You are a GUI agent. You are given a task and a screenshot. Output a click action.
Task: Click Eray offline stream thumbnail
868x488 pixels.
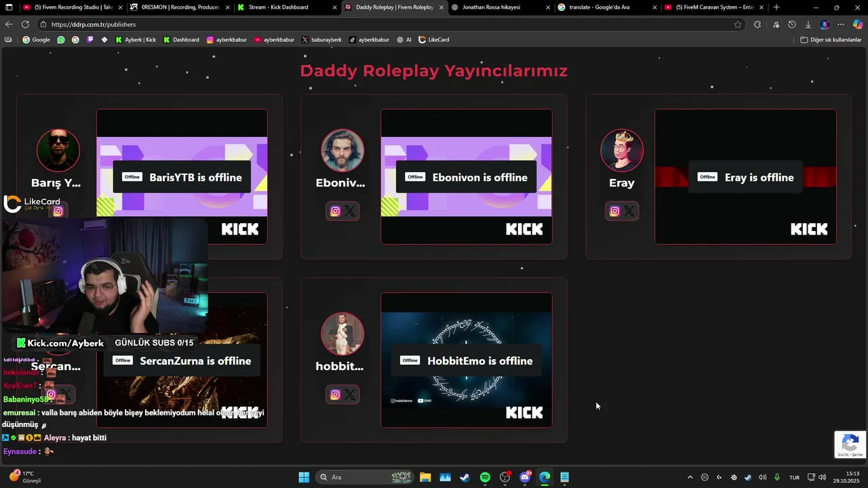(x=745, y=177)
